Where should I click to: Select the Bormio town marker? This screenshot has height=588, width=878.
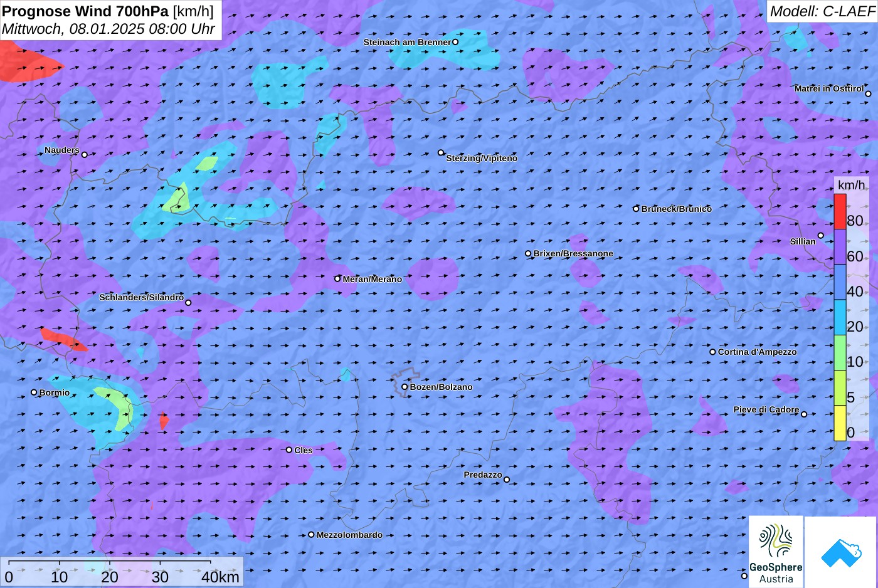(x=34, y=392)
